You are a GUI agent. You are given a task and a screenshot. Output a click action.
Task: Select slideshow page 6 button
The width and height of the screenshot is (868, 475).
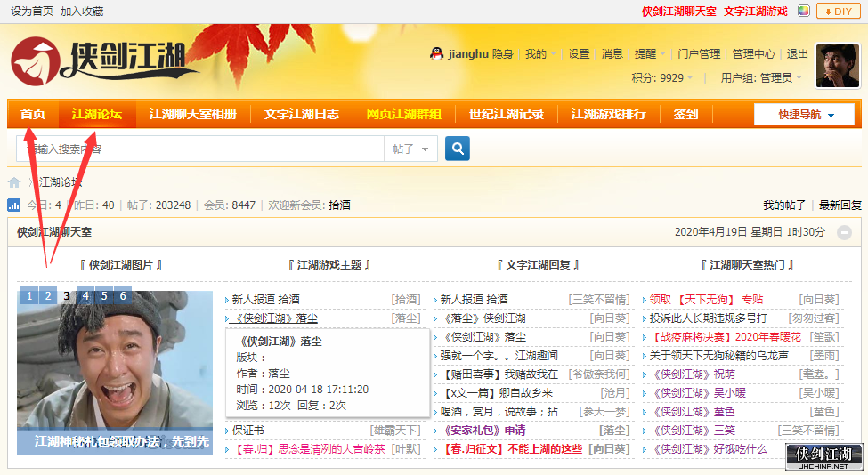pos(123,296)
